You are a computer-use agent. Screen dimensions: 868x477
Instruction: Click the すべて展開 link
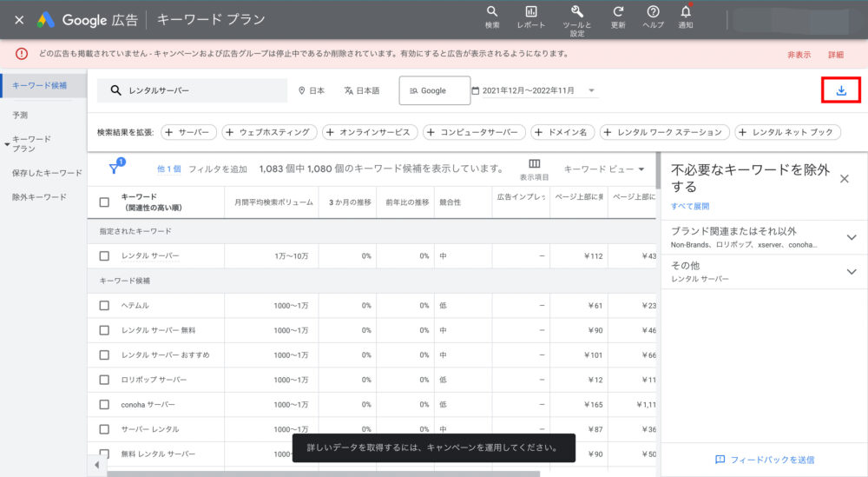pos(690,206)
